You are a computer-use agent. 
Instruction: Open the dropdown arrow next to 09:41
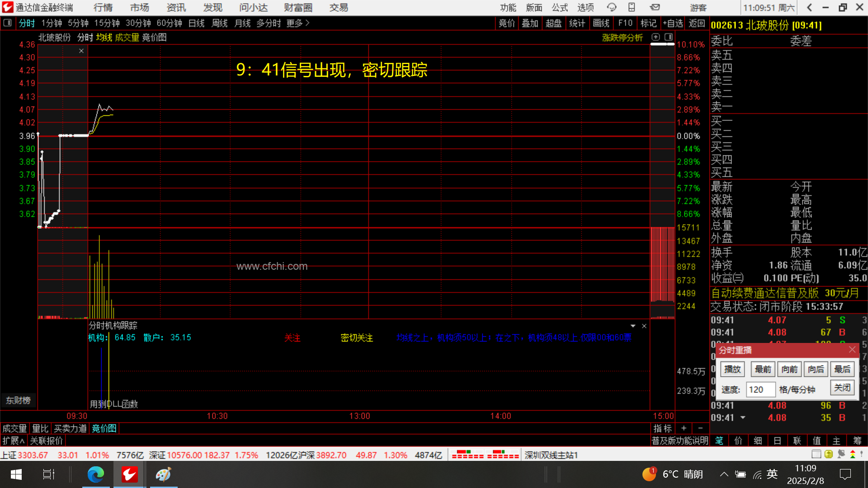743,418
